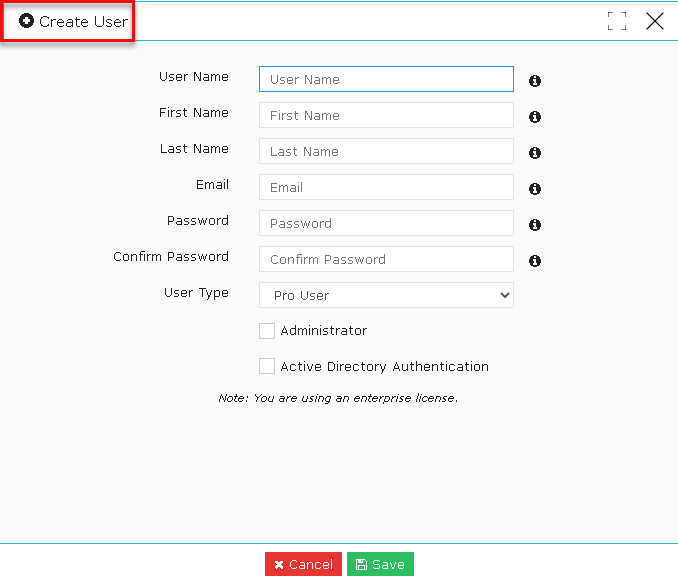This screenshot has width=678, height=585.
Task: Focus the Password field
Action: [386, 223]
